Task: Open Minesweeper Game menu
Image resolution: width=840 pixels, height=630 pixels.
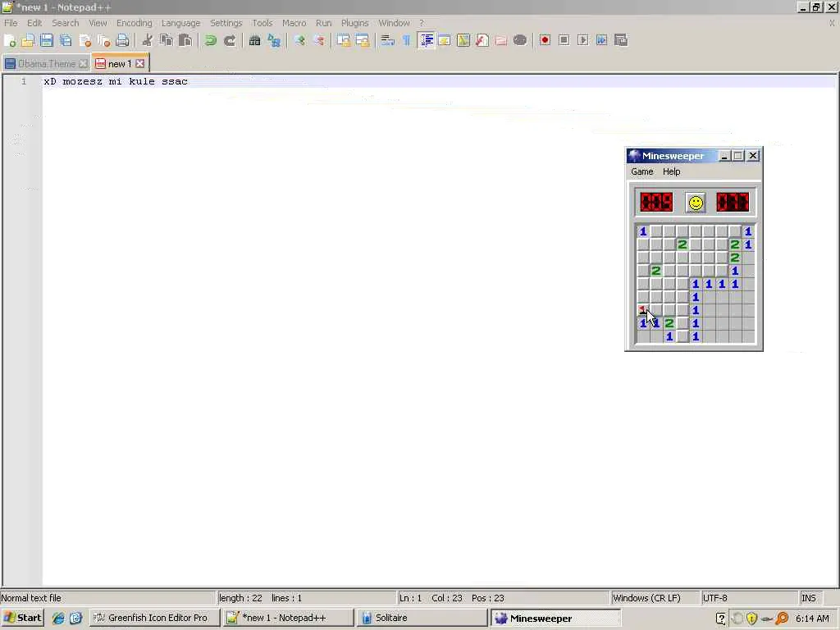Action: 641,171
